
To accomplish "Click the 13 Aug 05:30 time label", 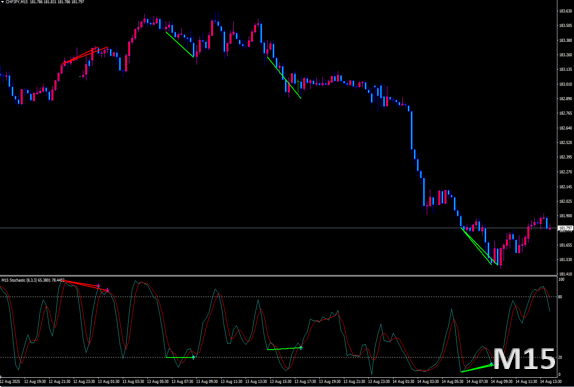I will (158, 381).
